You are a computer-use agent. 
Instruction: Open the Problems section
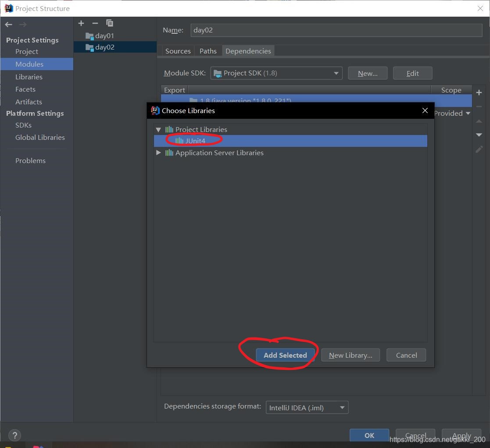(x=30, y=160)
